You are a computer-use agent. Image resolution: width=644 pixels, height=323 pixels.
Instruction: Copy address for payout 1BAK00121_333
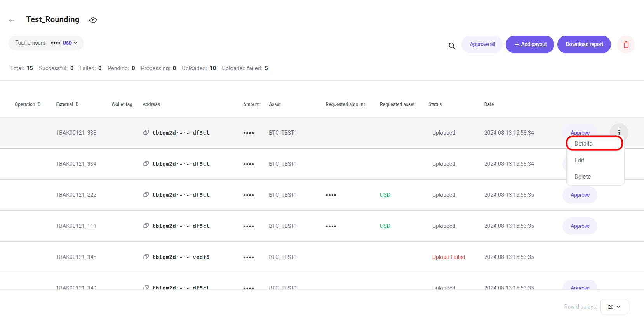[146, 132]
